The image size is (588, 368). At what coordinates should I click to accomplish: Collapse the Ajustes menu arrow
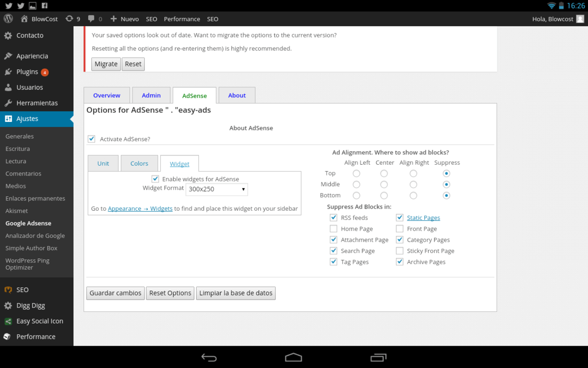(x=71, y=119)
